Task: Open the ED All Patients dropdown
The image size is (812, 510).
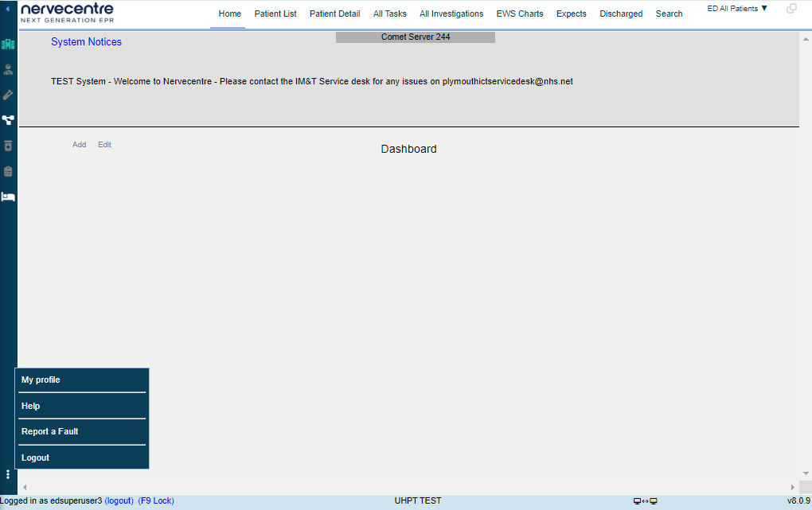Action: point(737,8)
